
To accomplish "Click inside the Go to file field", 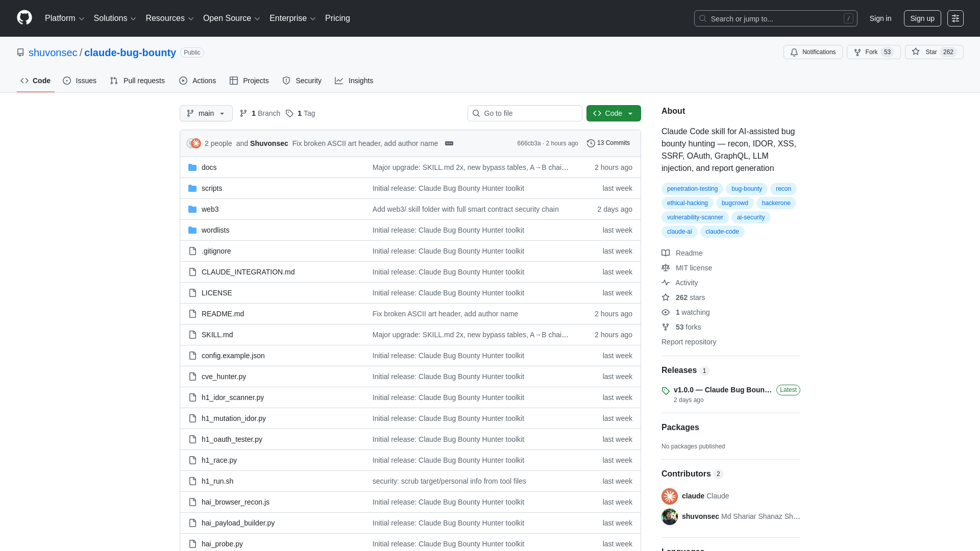I will click(x=525, y=113).
